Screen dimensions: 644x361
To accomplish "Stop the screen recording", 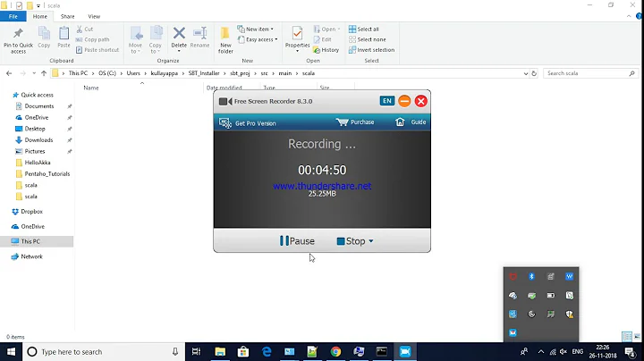I will tap(351, 240).
